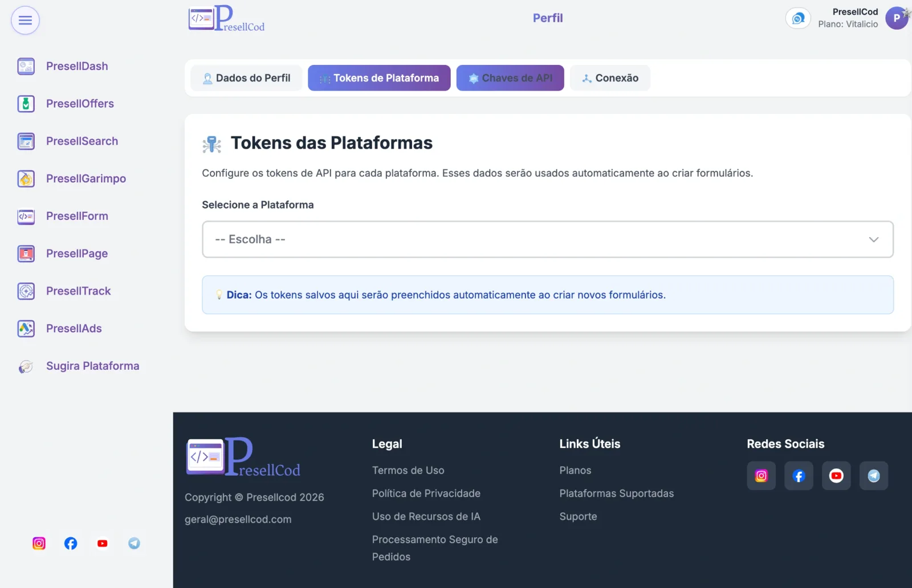This screenshot has width=912, height=588.
Task: Open Termos de Uso link
Action: 408,471
